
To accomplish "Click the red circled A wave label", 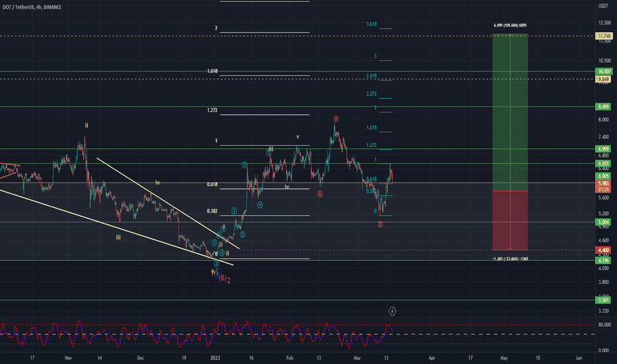I will click(x=320, y=194).
